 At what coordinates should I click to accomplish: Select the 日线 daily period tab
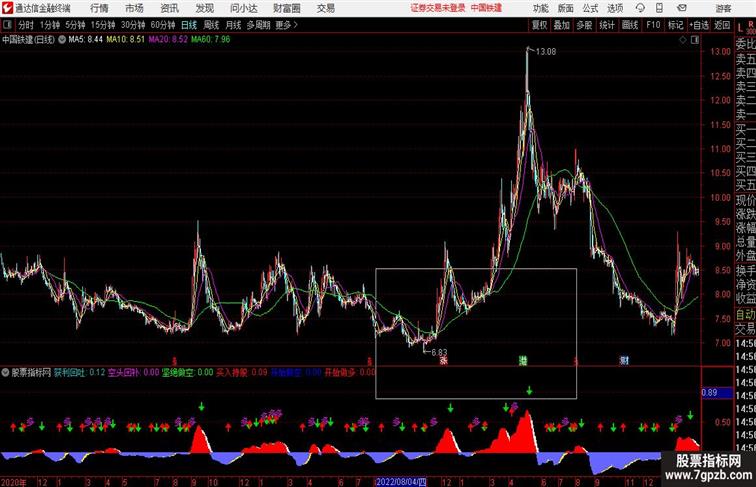189,25
